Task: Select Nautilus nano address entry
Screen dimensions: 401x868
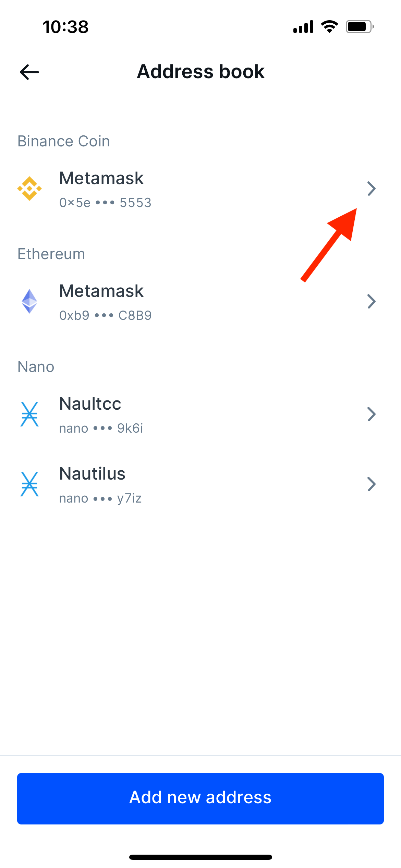Action: coord(200,484)
